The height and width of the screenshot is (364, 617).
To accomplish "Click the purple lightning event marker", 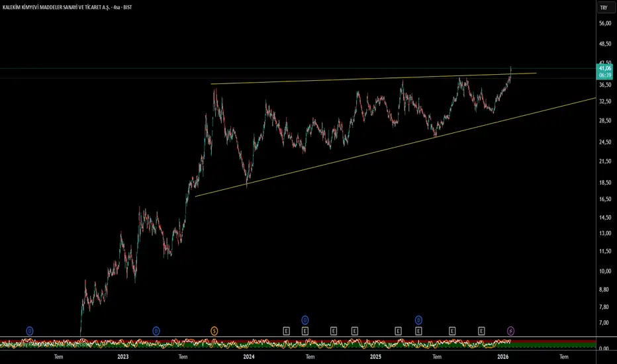I will tap(510, 331).
